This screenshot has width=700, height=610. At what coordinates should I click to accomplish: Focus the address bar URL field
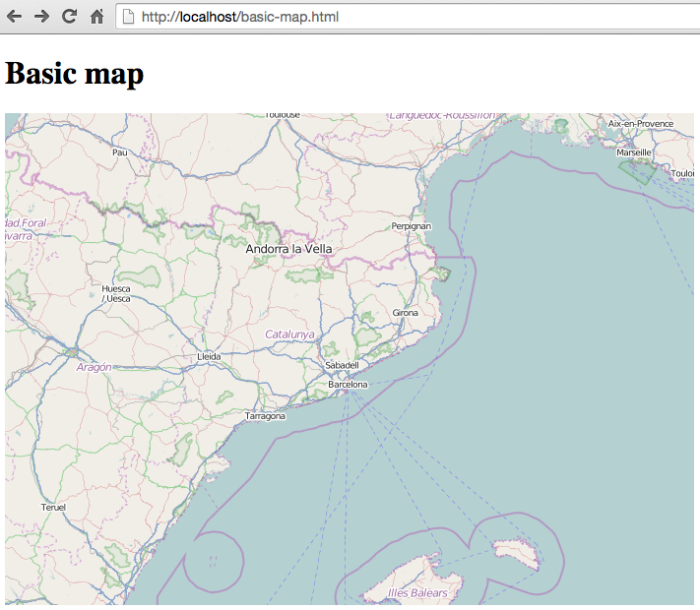point(408,17)
